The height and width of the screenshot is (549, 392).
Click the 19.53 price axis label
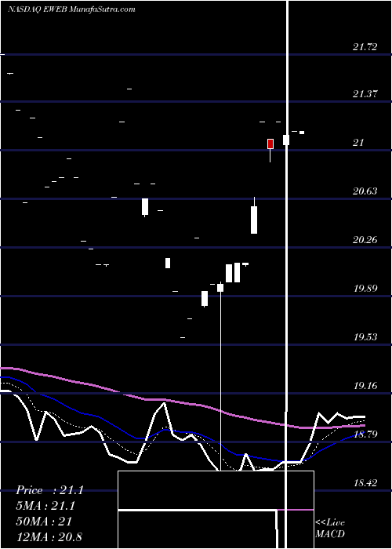pyautogui.click(x=365, y=337)
